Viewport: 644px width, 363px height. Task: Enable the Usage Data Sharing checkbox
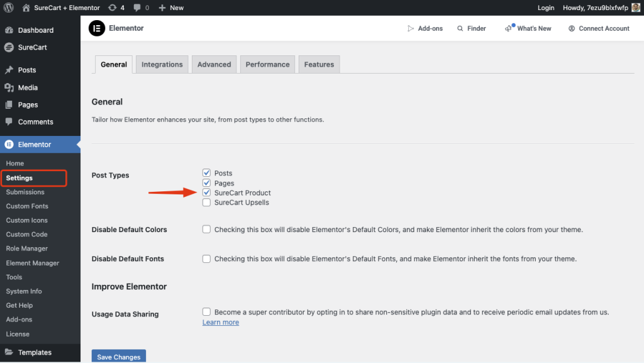[206, 311]
